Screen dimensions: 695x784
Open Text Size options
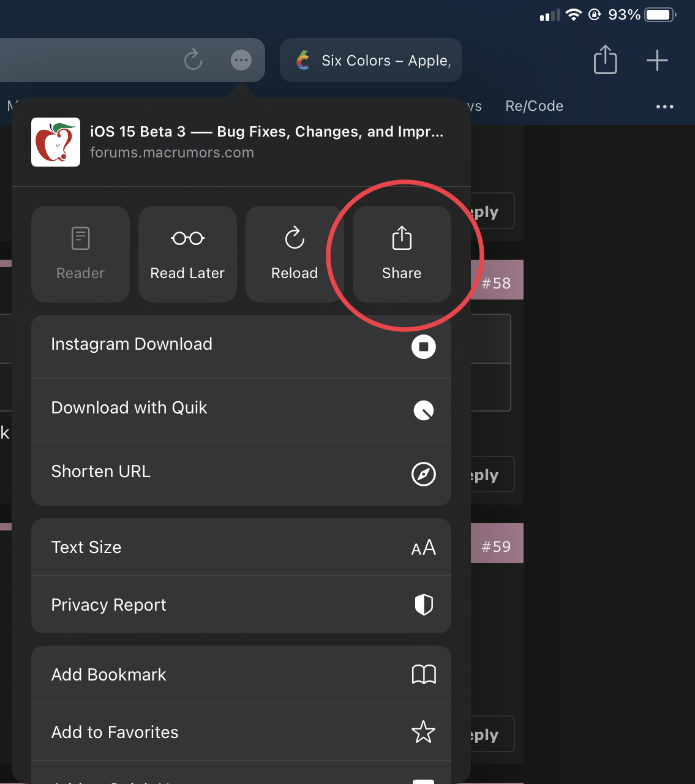[x=241, y=547]
